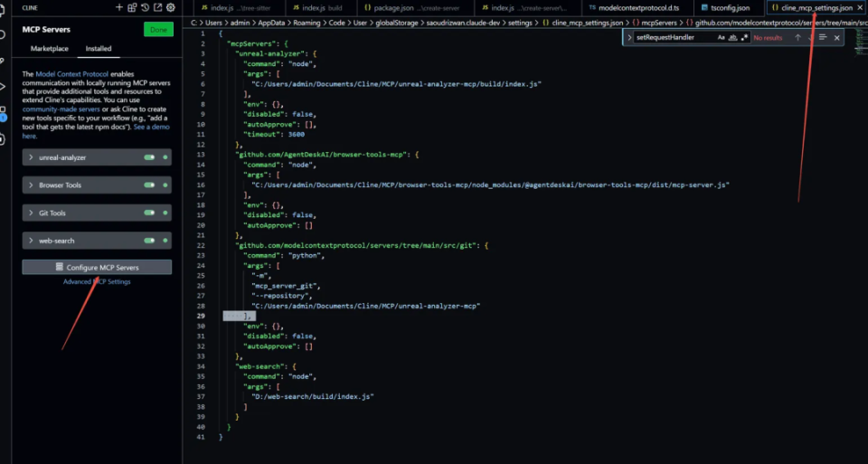Click "command": "python" on line 23
This screenshot has height=464, width=868.
(x=284, y=255)
